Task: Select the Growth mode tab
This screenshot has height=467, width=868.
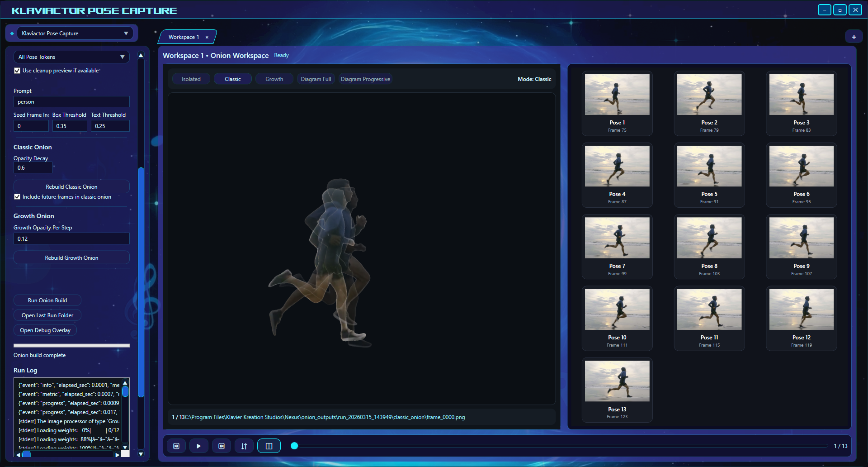Action: click(x=274, y=79)
